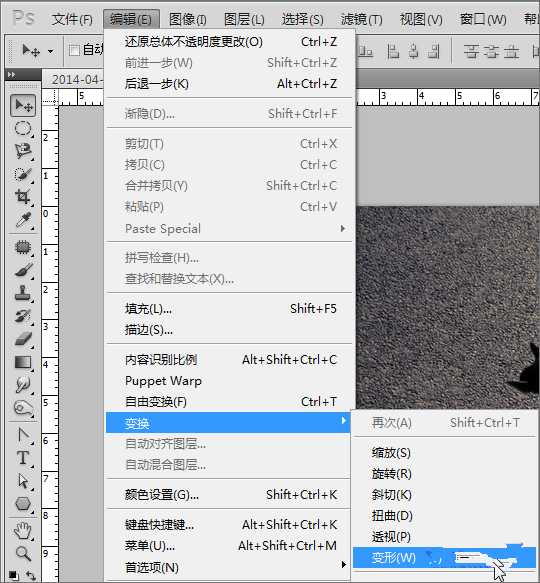
Task: Choose 填充(L)... fill command
Action: pos(228,309)
